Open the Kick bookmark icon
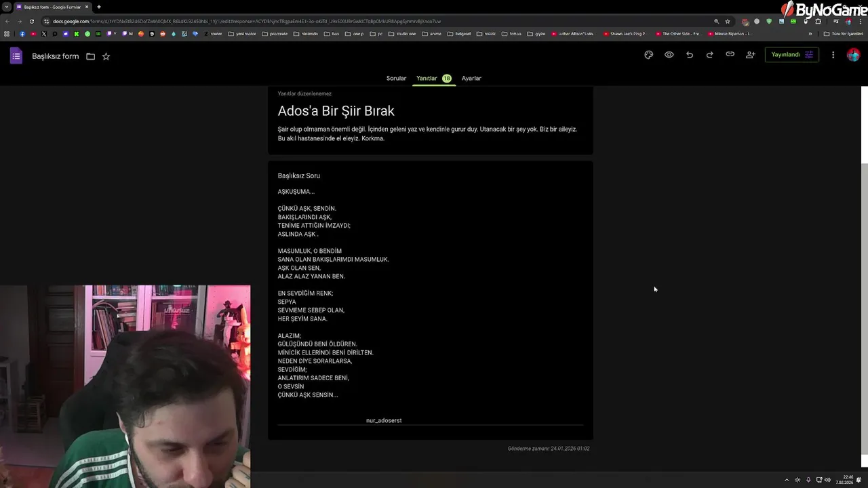868x488 pixels. pos(77,33)
